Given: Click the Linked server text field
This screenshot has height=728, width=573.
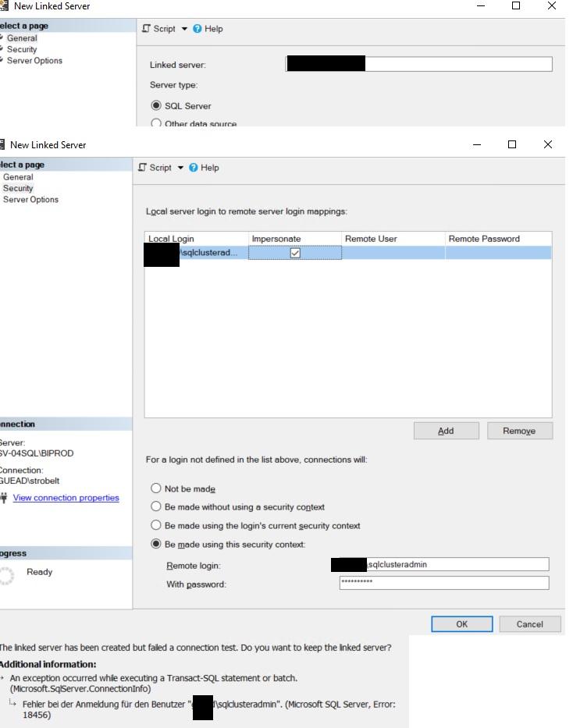Looking at the screenshot, I should [x=419, y=64].
